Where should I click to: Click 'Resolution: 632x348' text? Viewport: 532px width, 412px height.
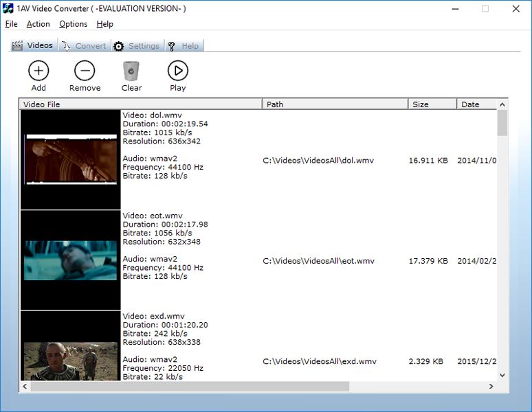pos(162,242)
